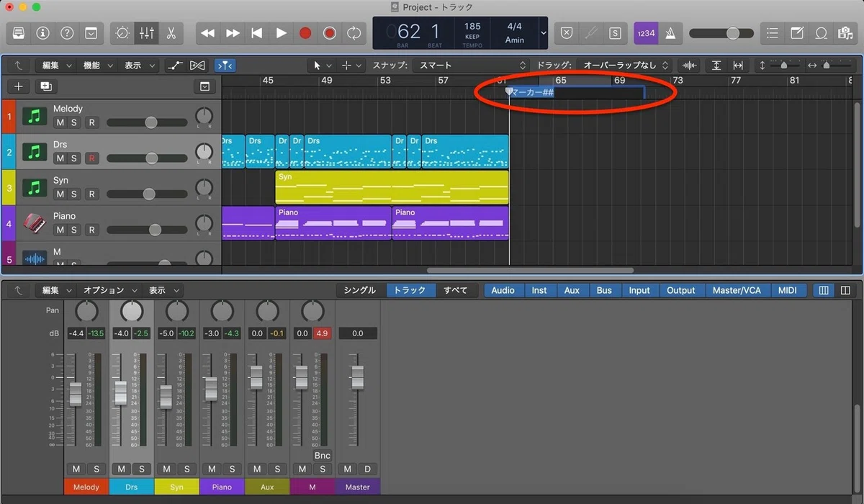The height and width of the screenshot is (504, 864).
Task: Toggle the Flex show/hide button
Action: pos(197,66)
